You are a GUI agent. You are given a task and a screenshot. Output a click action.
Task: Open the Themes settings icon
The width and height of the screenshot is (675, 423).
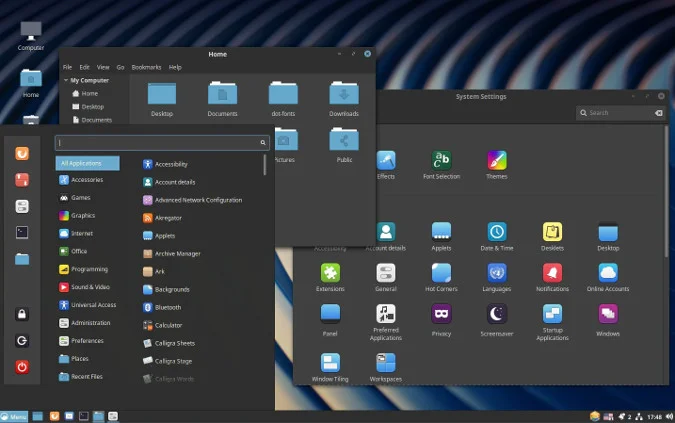pos(496,161)
